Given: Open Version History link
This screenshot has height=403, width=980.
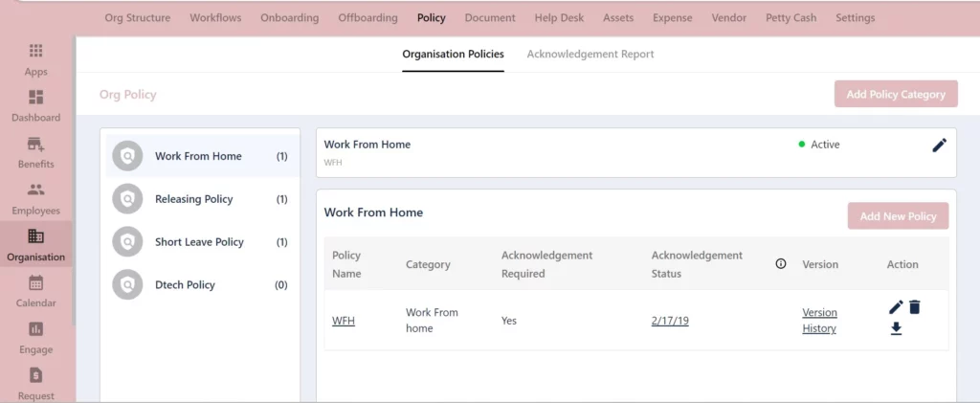Looking at the screenshot, I should (x=819, y=321).
